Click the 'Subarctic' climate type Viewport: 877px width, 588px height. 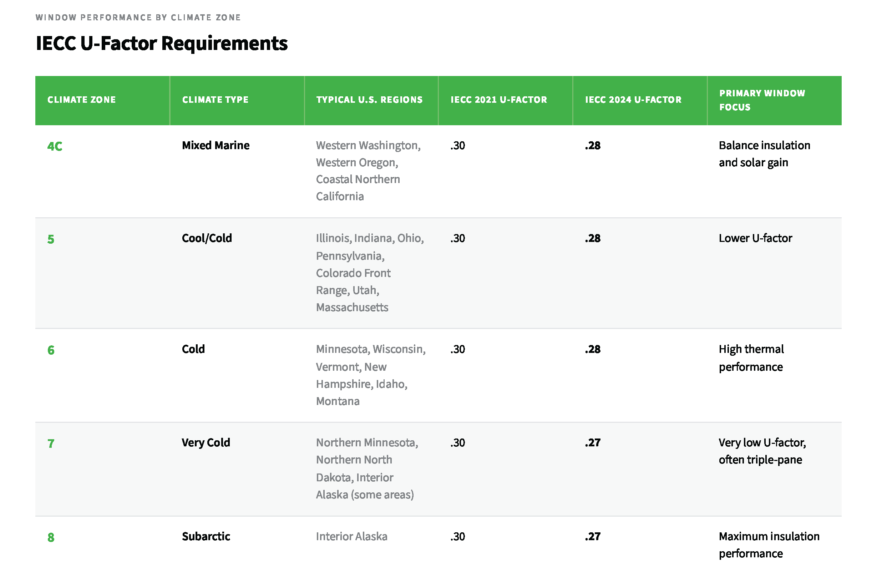[206, 537]
